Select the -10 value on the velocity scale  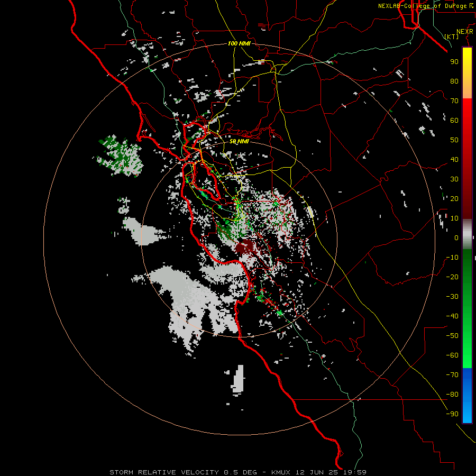(452, 258)
